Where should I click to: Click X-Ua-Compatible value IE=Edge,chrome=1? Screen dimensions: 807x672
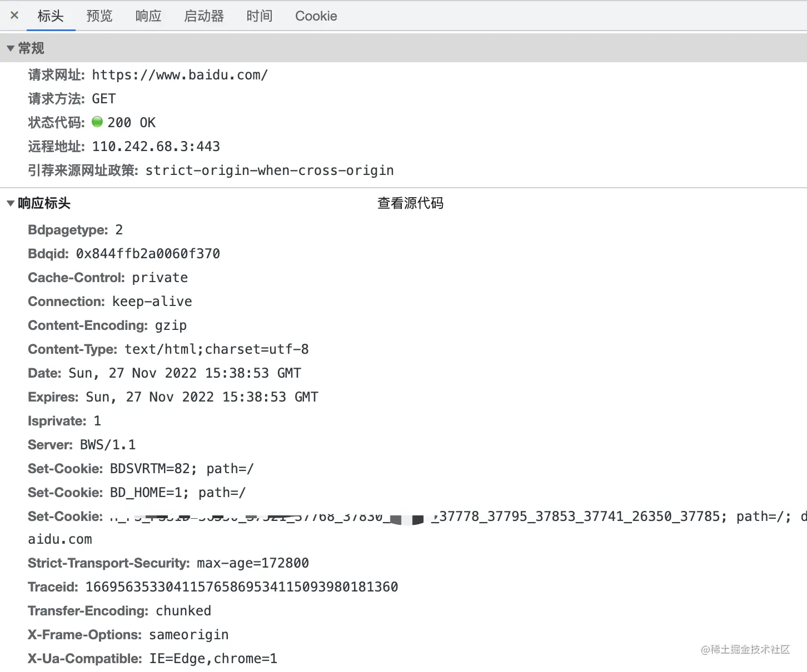click(x=213, y=659)
